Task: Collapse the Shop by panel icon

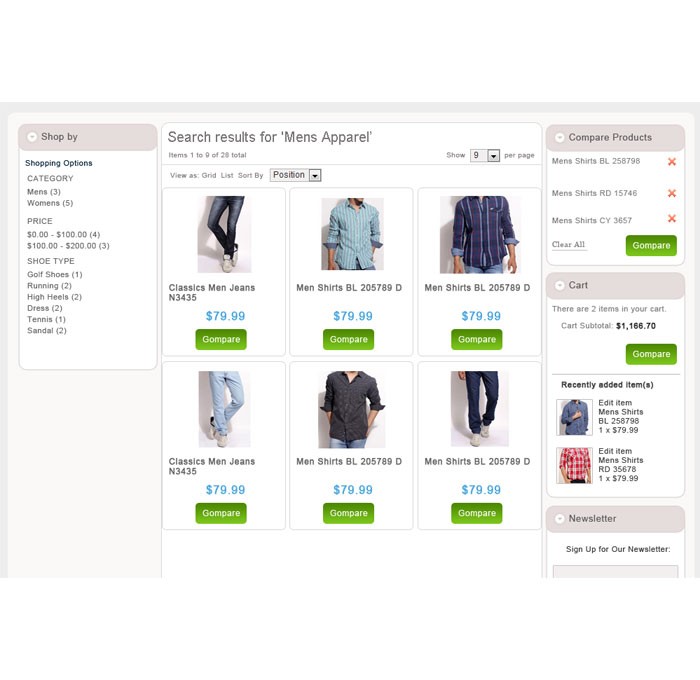Action: pos(32,137)
